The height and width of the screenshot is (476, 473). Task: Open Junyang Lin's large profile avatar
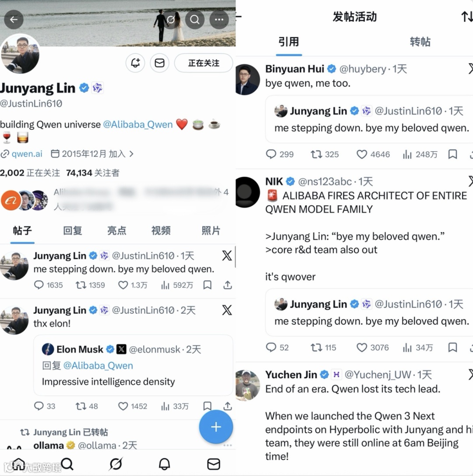(20, 54)
